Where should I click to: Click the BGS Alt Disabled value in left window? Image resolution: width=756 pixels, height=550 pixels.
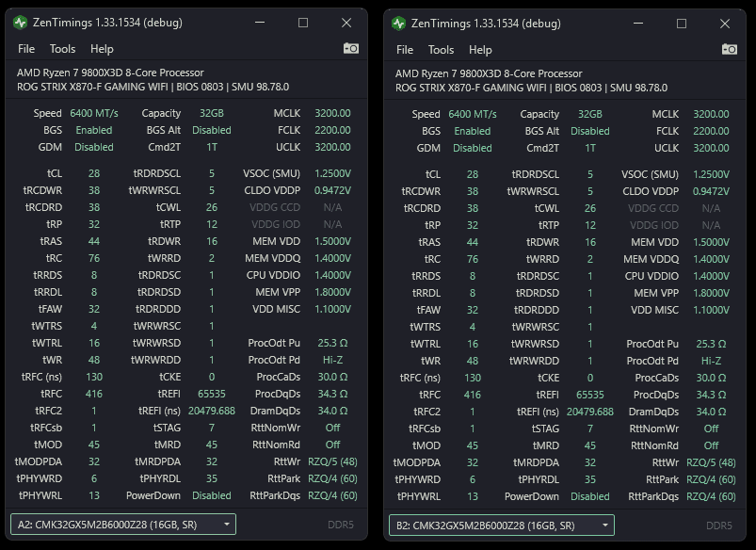[x=212, y=130]
